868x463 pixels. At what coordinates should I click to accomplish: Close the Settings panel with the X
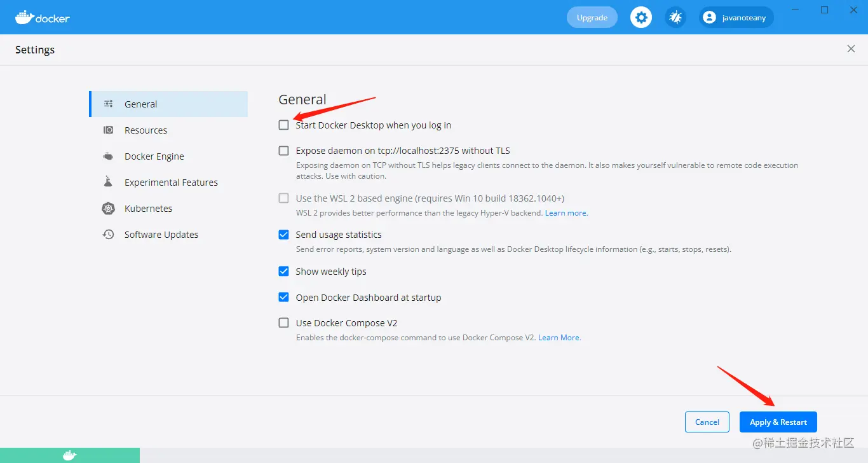tap(851, 49)
